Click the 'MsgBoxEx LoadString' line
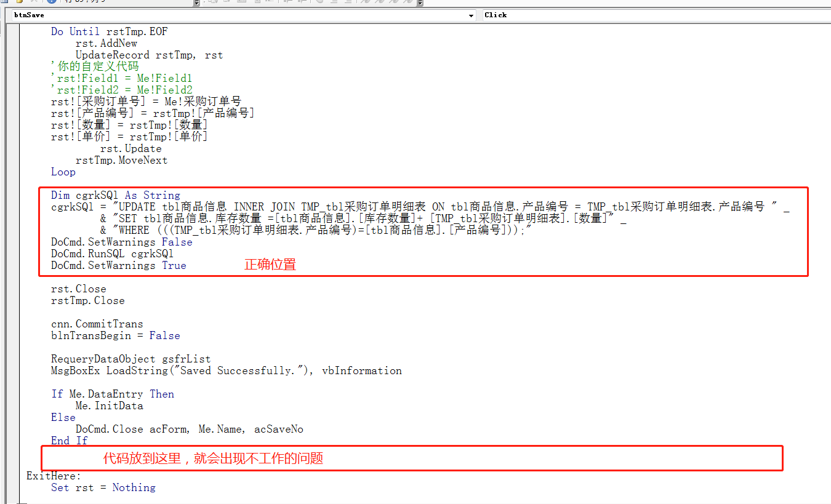 [227, 370]
